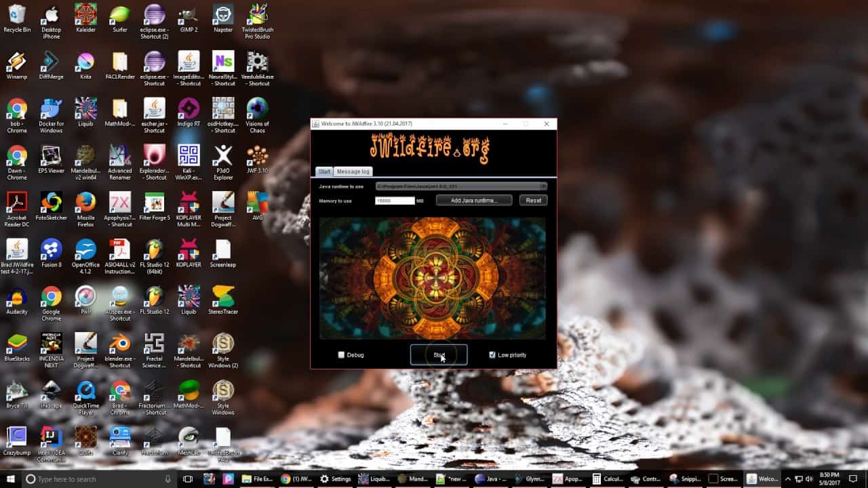Click the Cortana microphone icon
The image size is (868, 488).
point(167,479)
